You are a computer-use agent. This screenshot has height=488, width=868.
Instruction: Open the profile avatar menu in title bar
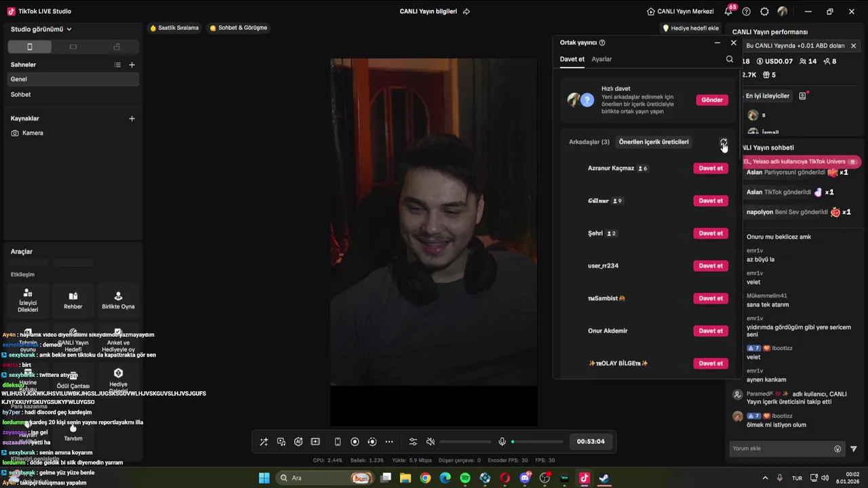pyautogui.click(x=783, y=12)
